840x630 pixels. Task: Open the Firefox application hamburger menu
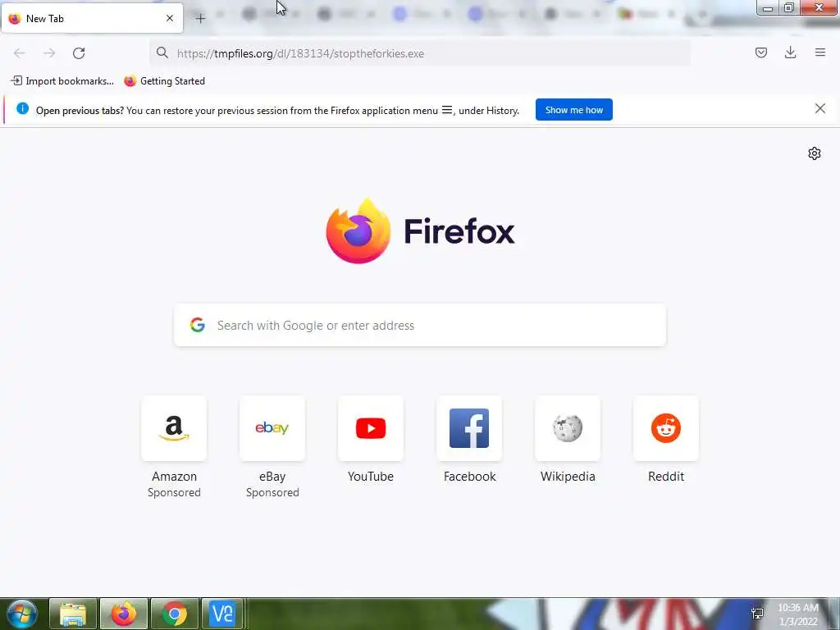pyautogui.click(x=820, y=52)
